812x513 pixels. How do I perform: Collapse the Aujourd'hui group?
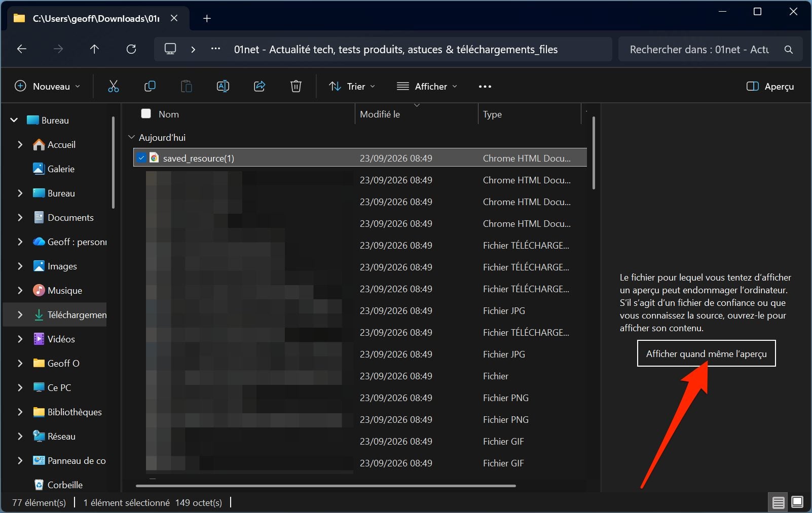pos(132,137)
